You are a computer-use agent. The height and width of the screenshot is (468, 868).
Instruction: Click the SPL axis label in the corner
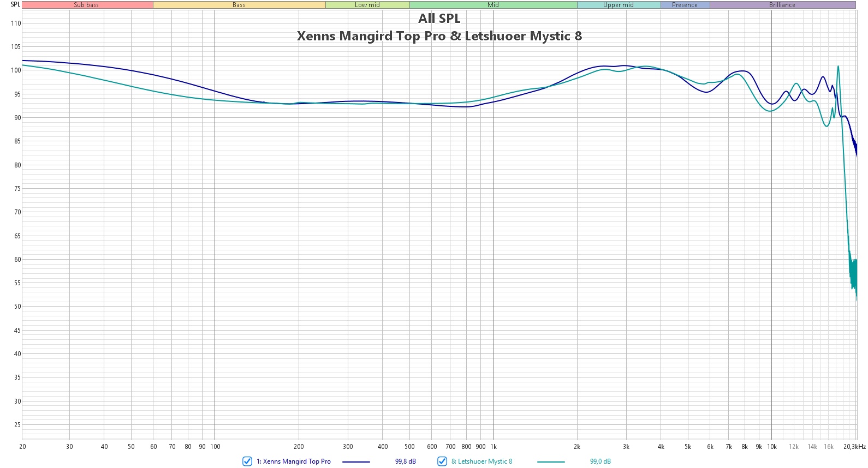point(15,4)
